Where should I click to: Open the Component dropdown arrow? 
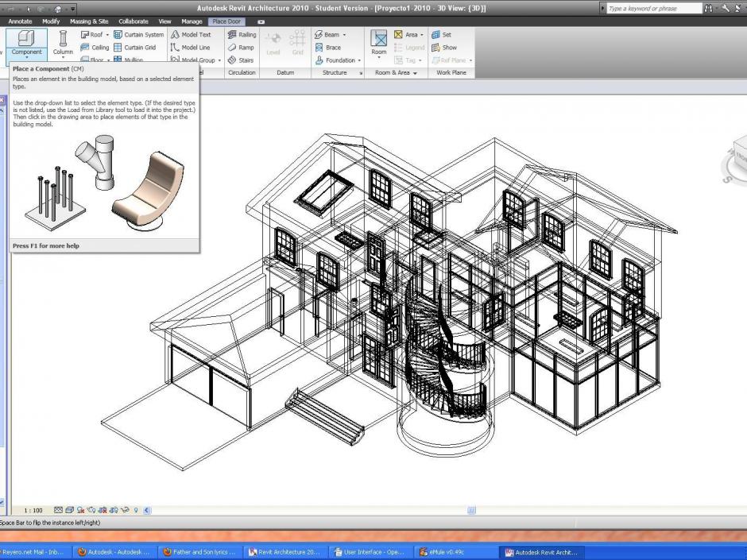27,57
